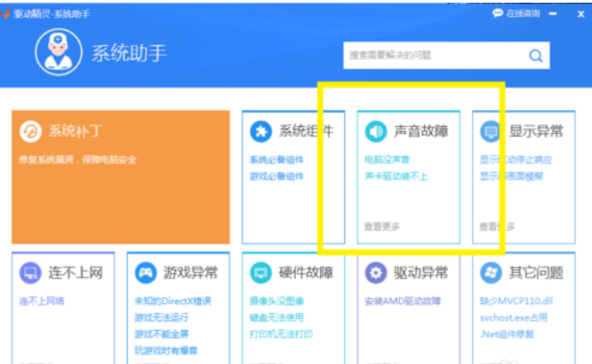
Task: Click the magnifier search icon
Action: [536, 55]
